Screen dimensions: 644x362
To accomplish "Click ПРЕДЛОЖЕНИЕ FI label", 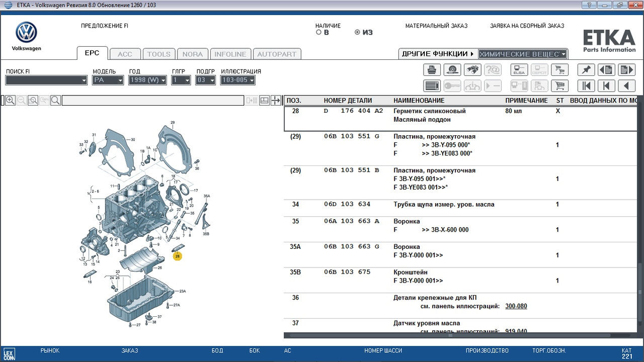I will tap(104, 26).
